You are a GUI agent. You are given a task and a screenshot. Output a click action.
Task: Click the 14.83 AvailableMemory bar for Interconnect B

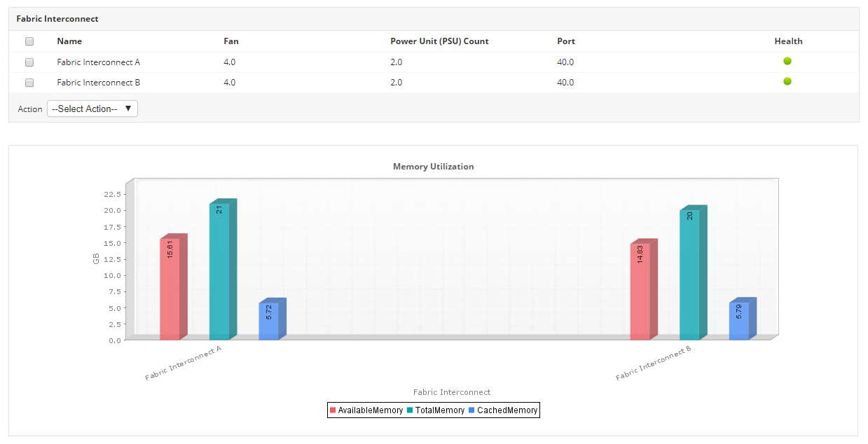pos(640,293)
